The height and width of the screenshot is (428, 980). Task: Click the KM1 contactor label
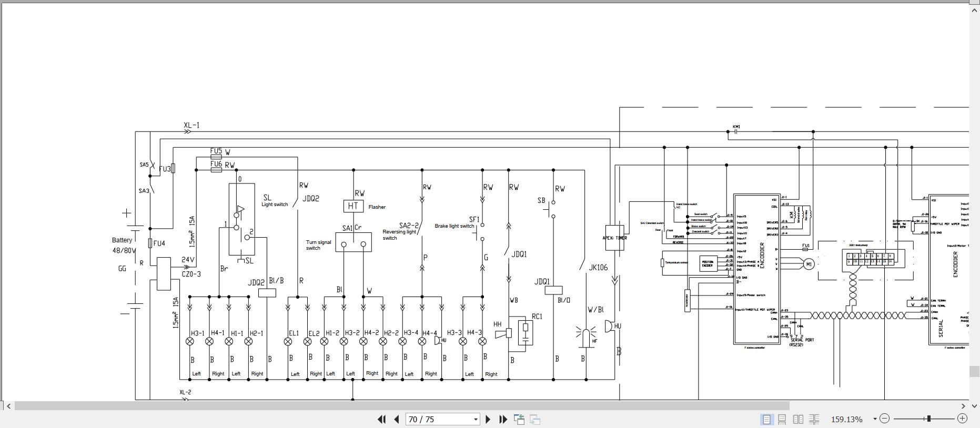tap(736, 127)
